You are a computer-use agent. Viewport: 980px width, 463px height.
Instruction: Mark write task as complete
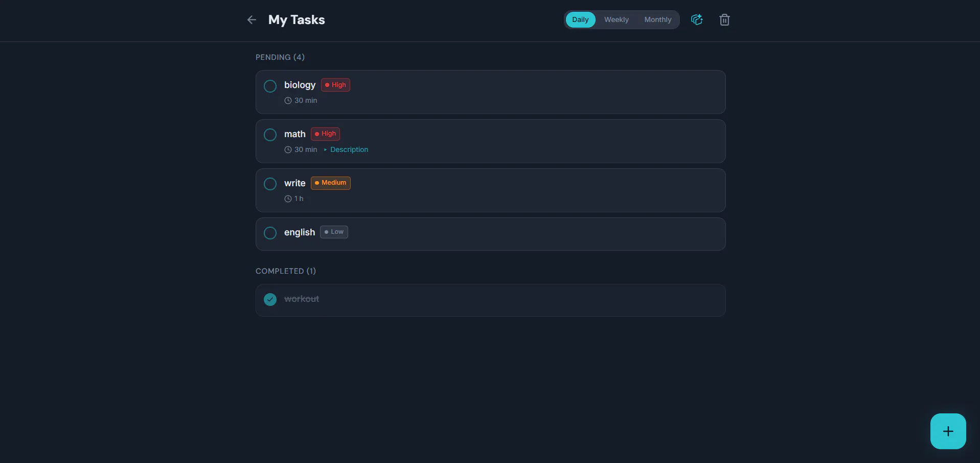(270, 184)
